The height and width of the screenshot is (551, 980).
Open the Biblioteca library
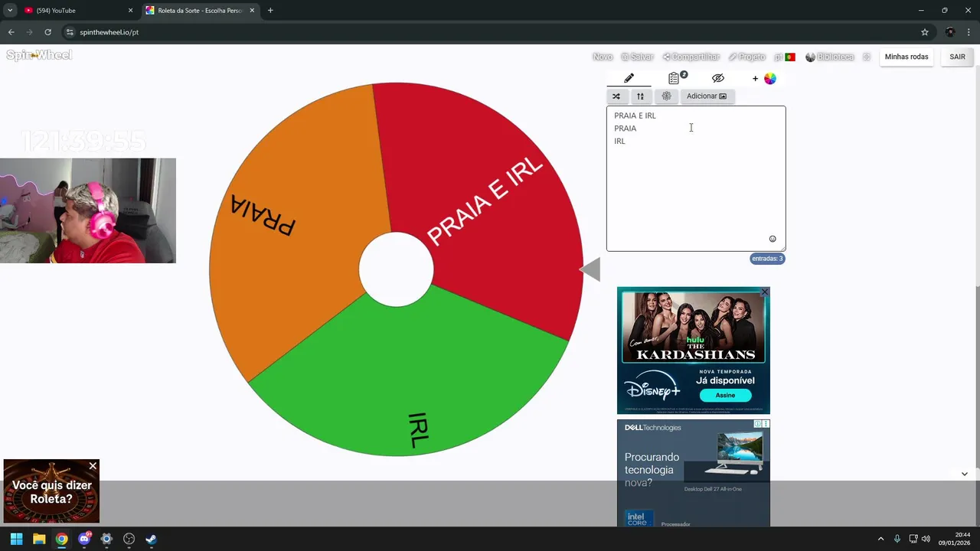pos(829,57)
